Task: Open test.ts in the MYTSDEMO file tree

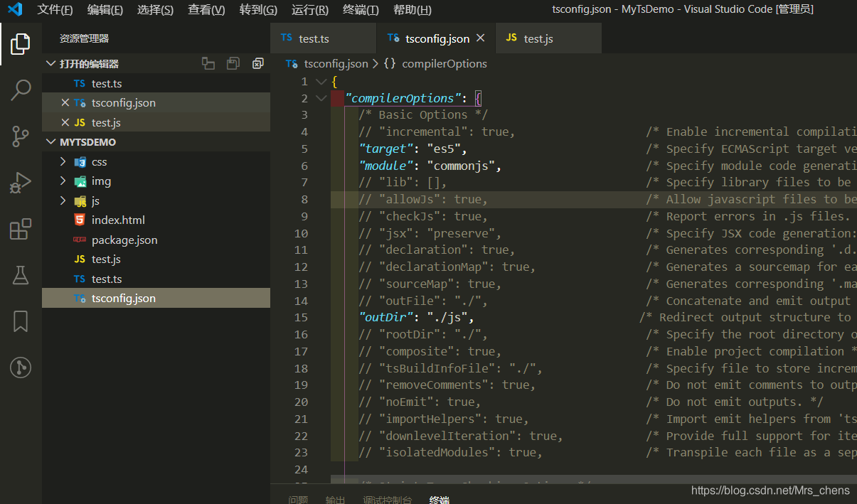Action: tap(156, 279)
